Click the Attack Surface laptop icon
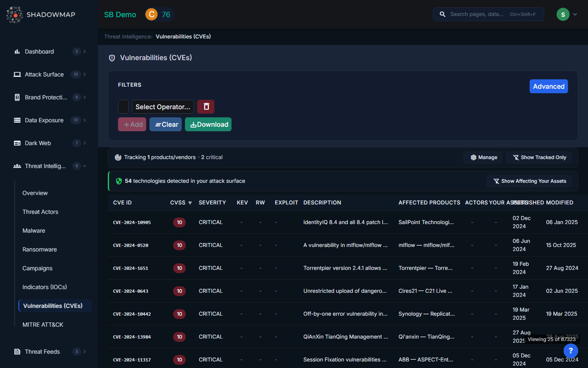 (17, 74)
